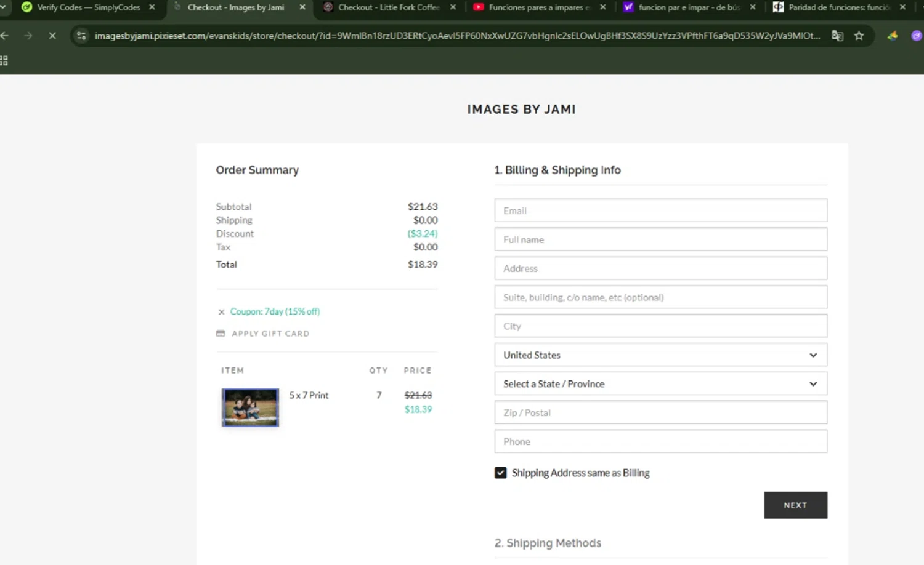Click into the Zip / Postal field
Screen dimensions: 924x565
661,412
